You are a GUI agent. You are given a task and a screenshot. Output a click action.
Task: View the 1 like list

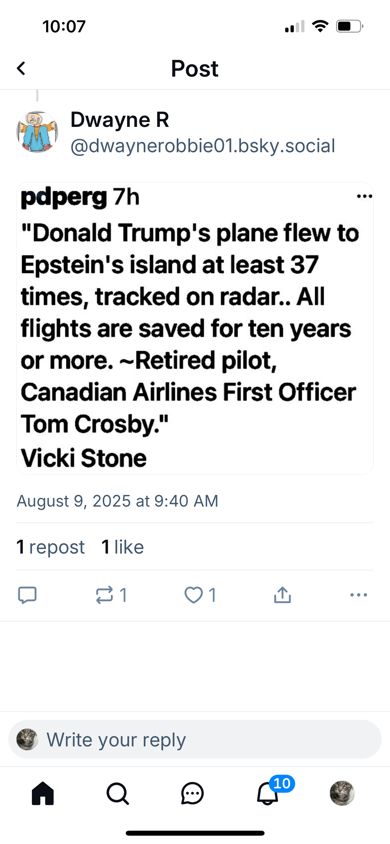pyautogui.click(x=123, y=547)
